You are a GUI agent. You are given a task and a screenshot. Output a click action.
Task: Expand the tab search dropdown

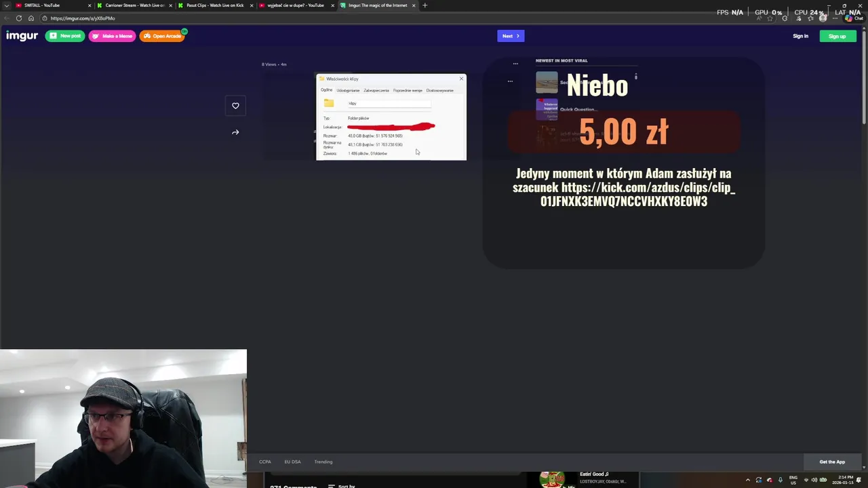tap(7, 5)
